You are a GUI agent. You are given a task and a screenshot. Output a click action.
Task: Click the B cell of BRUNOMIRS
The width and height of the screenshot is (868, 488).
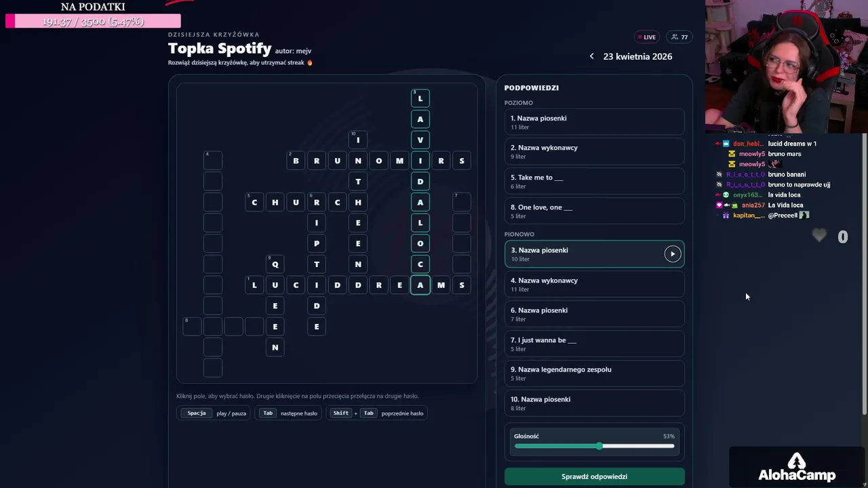click(296, 161)
